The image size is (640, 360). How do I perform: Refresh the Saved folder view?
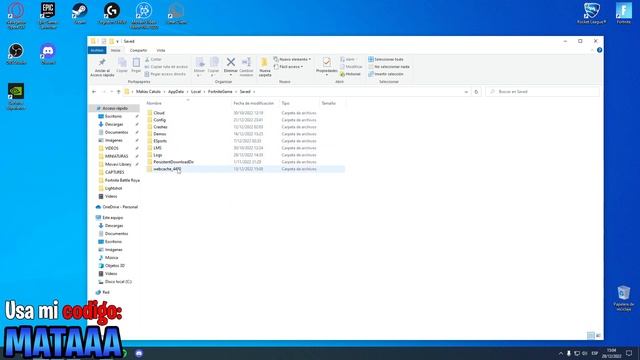tap(476, 92)
